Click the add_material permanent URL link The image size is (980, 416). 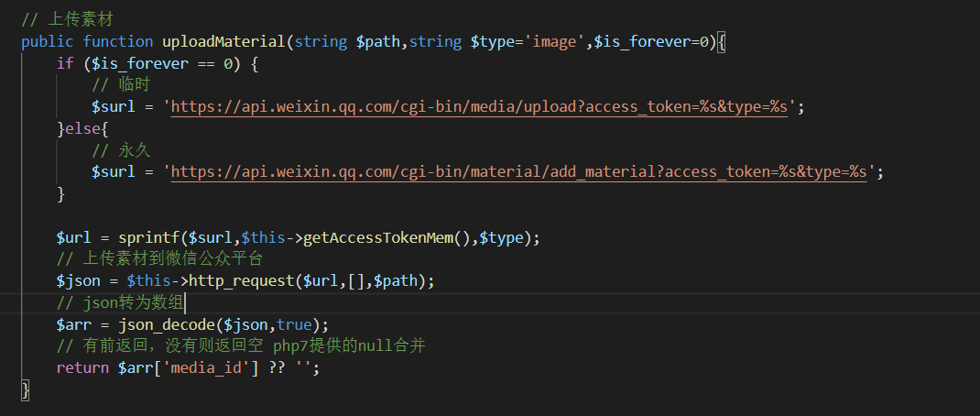click(519, 172)
